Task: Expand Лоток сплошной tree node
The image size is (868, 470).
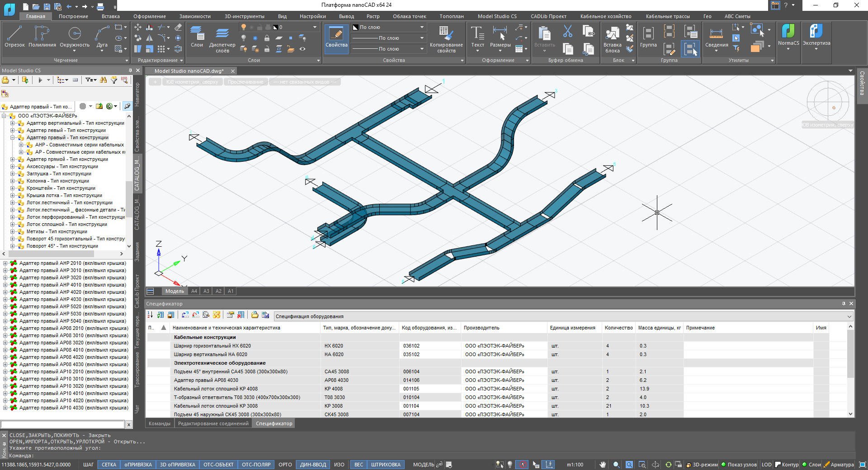Action: pyautogui.click(x=13, y=224)
